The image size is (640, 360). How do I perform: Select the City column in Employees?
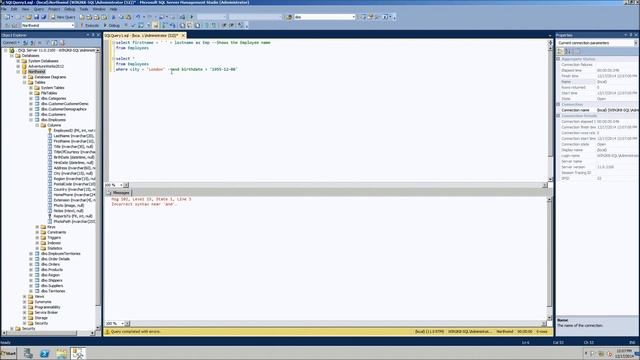[x=73, y=173]
